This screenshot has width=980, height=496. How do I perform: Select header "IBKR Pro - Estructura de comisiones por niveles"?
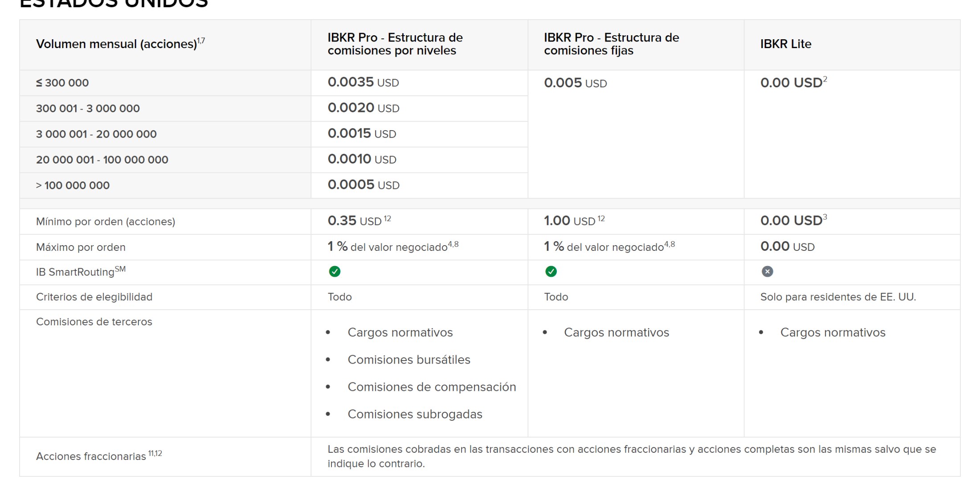tap(395, 44)
